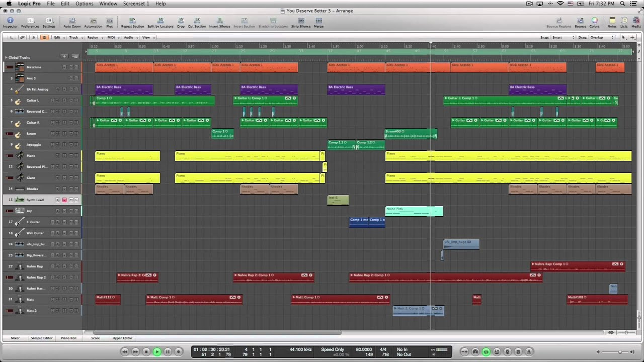Open the Screenset 1 menu

(x=136, y=4)
